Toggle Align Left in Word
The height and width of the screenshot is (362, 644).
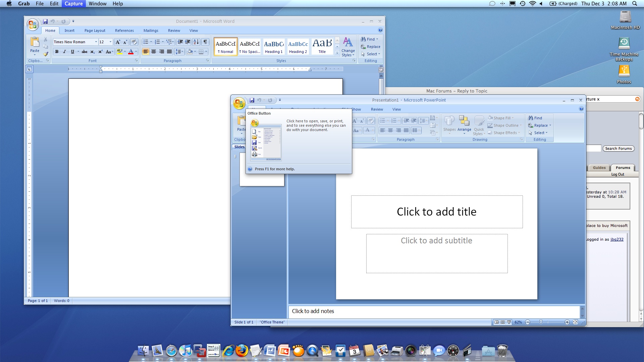click(146, 52)
